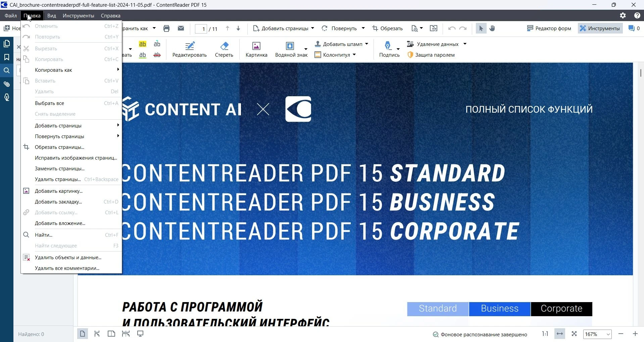Open the Search panel in sidebar
Viewport: 644px width, 342px height.
click(7, 70)
